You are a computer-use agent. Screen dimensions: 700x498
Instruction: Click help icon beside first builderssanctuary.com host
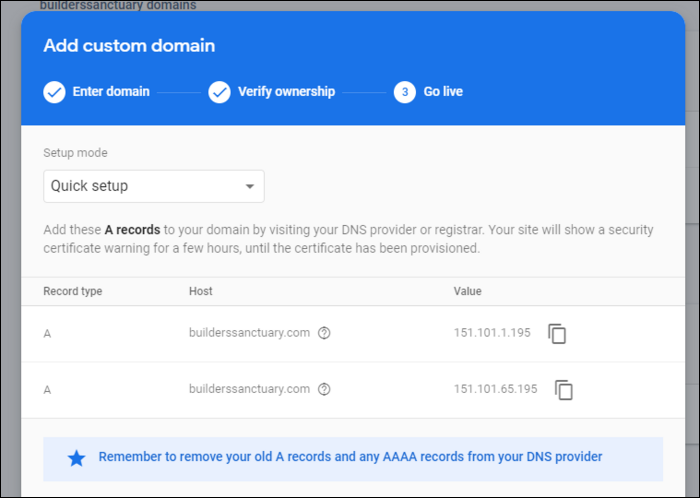324,334
